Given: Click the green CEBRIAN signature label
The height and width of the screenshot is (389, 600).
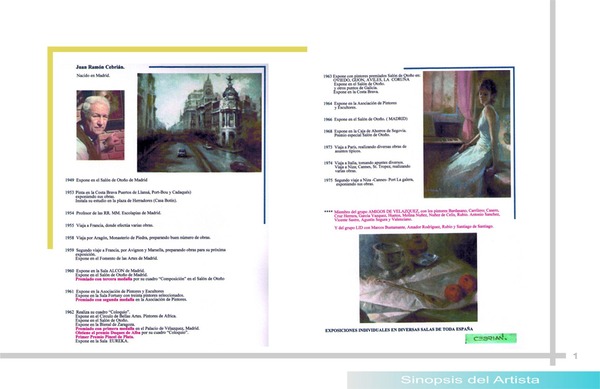Looking at the screenshot, I should click(491, 339).
